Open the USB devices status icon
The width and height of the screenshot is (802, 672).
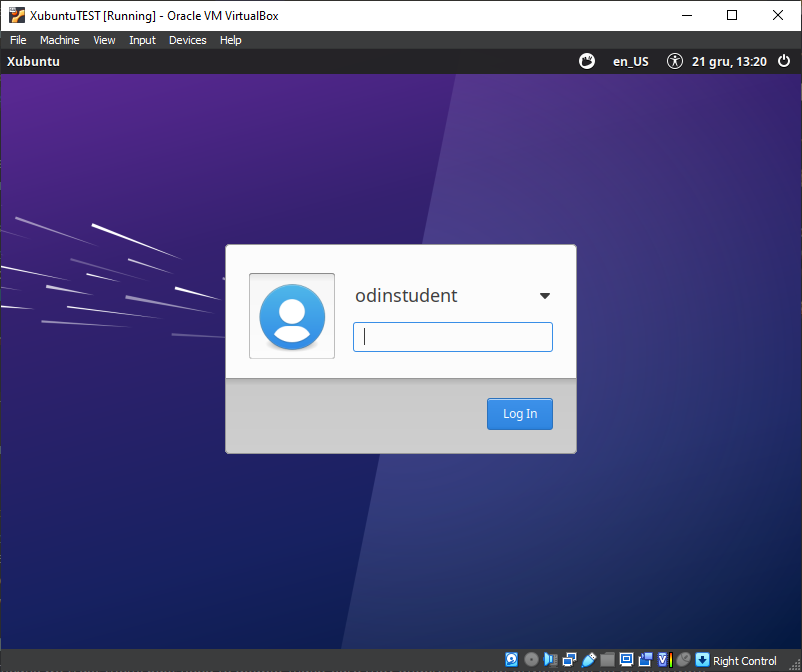click(x=589, y=660)
